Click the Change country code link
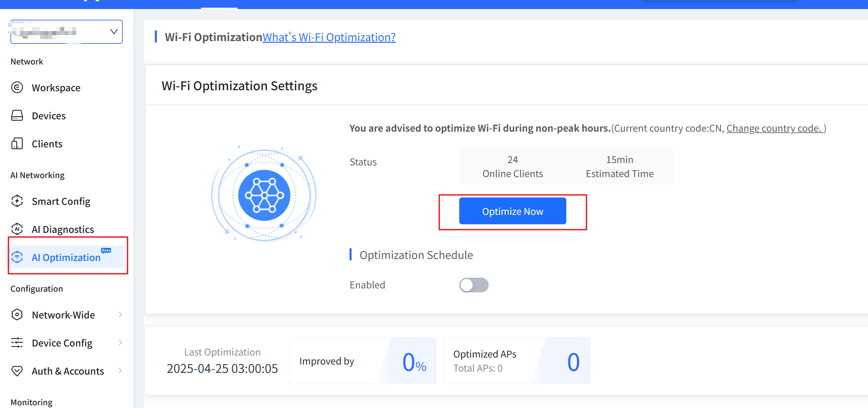 pyautogui.click(x=774, y=128)
